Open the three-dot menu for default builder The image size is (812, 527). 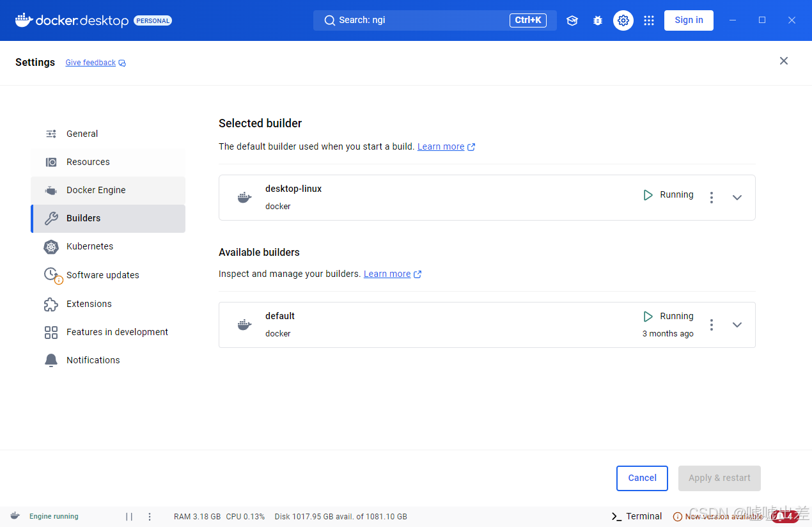point(712,325)
